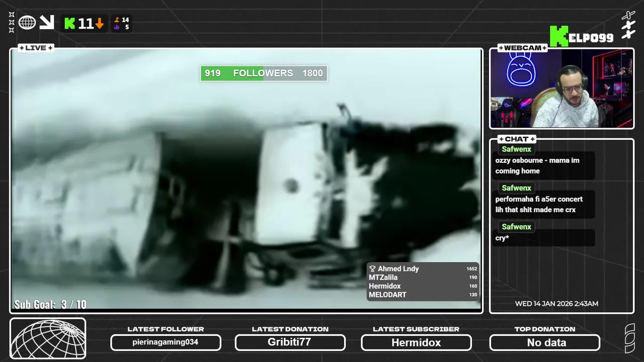Viewport: 644px width, 362px height.
Task: Click the oval globe icon in top-left corner
Action: (27, 22)
